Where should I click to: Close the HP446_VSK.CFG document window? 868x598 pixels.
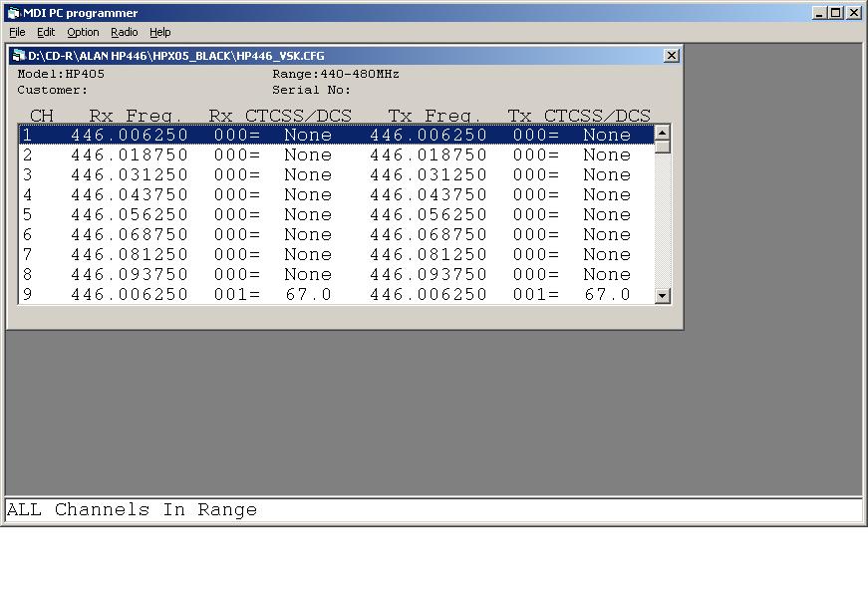point(671,56)
